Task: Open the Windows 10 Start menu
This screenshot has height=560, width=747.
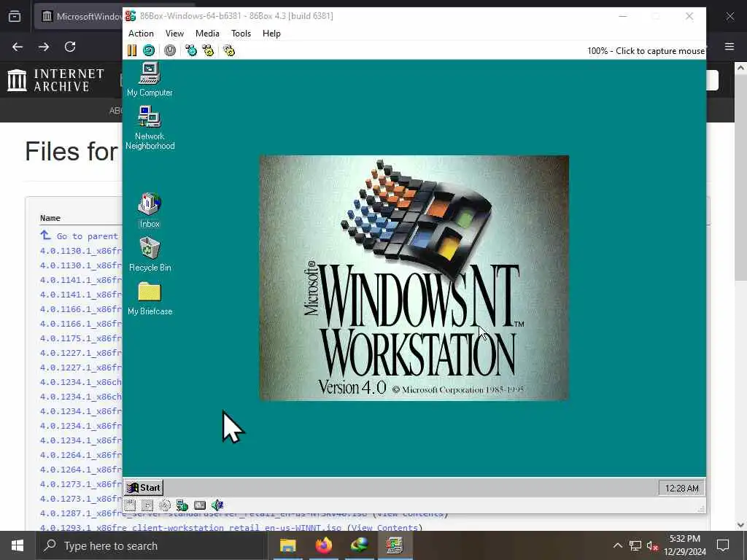Action: tap(18, 545)
